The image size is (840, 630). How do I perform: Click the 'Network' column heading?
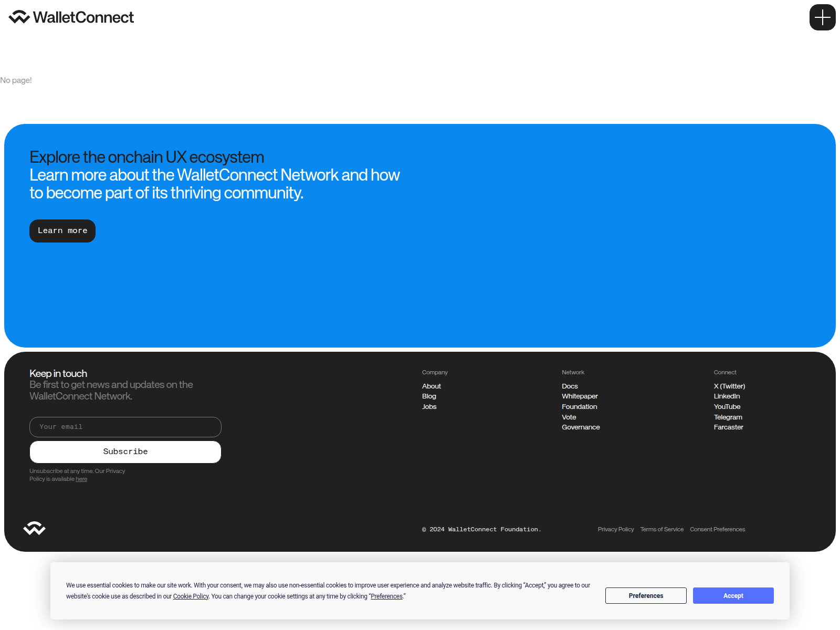coord(573,372)
